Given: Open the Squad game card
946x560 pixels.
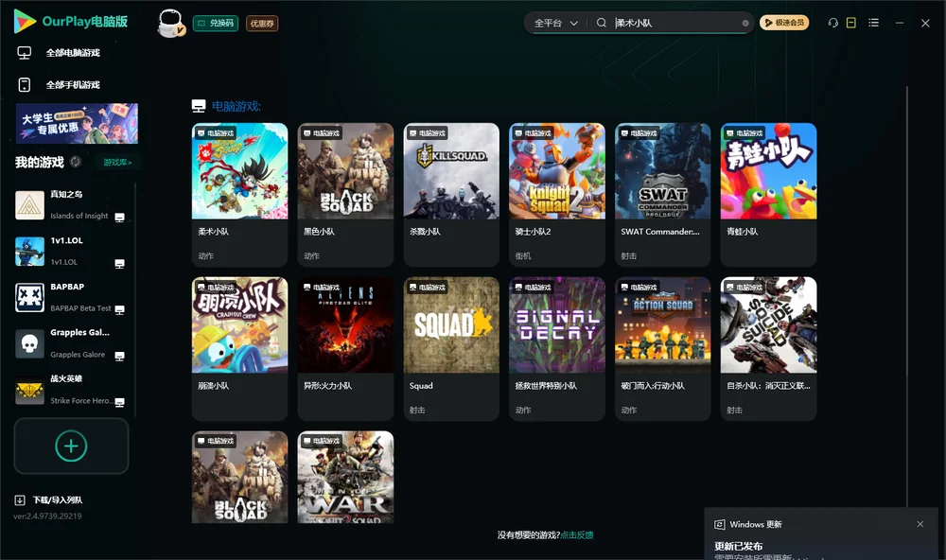Looking at the screenshot, I should click(x=451, y=348).
